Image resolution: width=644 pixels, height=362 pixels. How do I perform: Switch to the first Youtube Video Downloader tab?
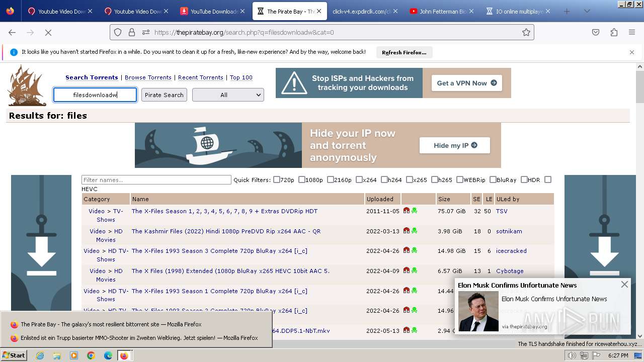(60, 11)
